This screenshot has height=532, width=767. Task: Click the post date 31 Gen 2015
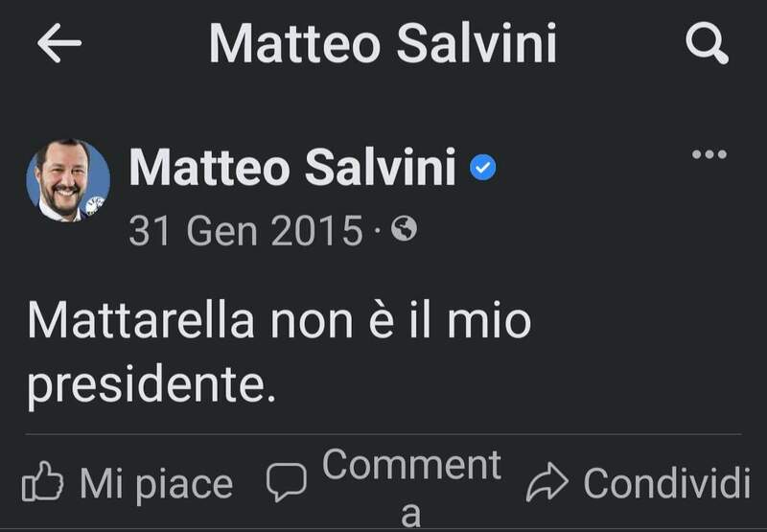tap(245, 230)
